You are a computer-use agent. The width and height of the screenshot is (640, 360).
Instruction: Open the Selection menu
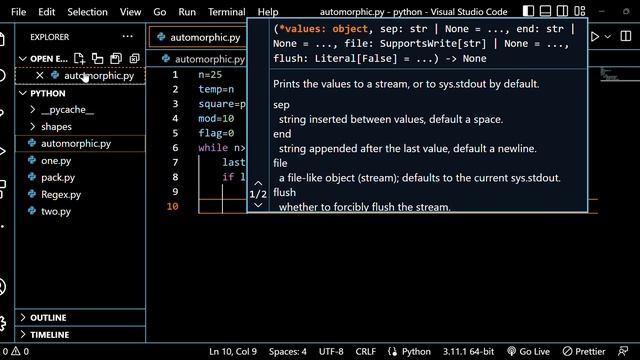point(87,12)
